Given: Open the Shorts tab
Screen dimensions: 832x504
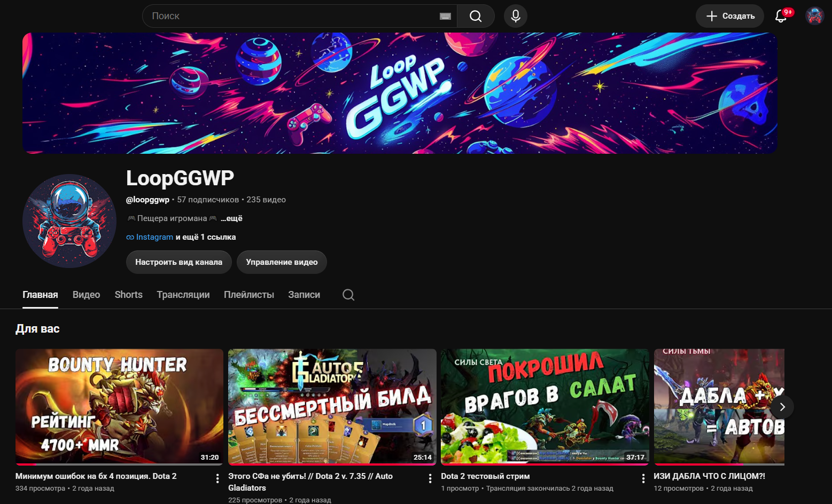Looking at the screenshot, I should pos(129,295).
